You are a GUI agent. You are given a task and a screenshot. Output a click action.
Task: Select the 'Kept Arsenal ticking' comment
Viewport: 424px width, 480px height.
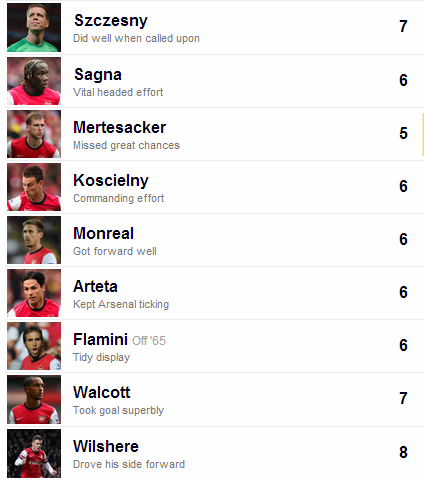coord(121,304)
